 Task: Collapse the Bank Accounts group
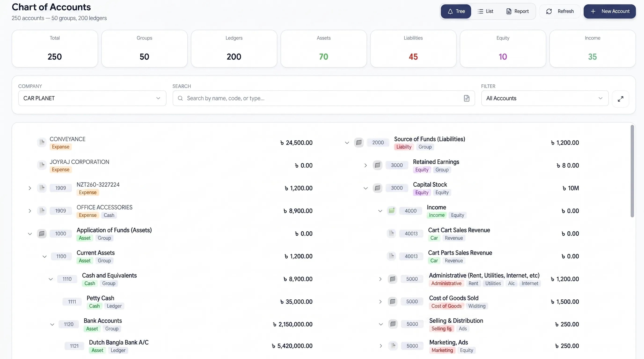(x=52, y=325)
